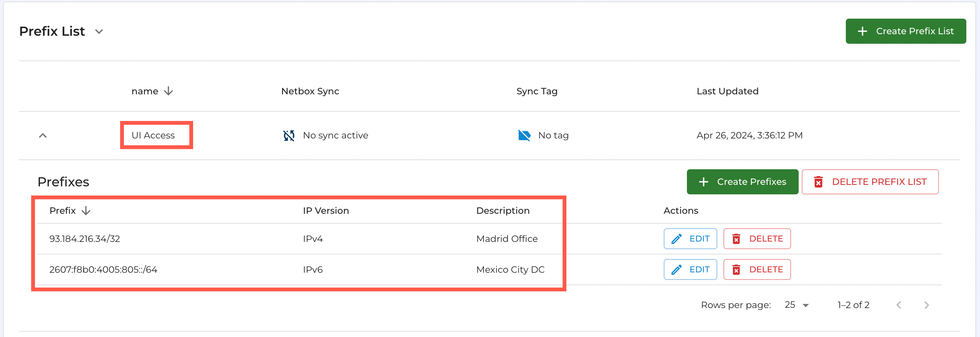Click the trash icon in DELETE PREFIX LIST

[818, 182]
